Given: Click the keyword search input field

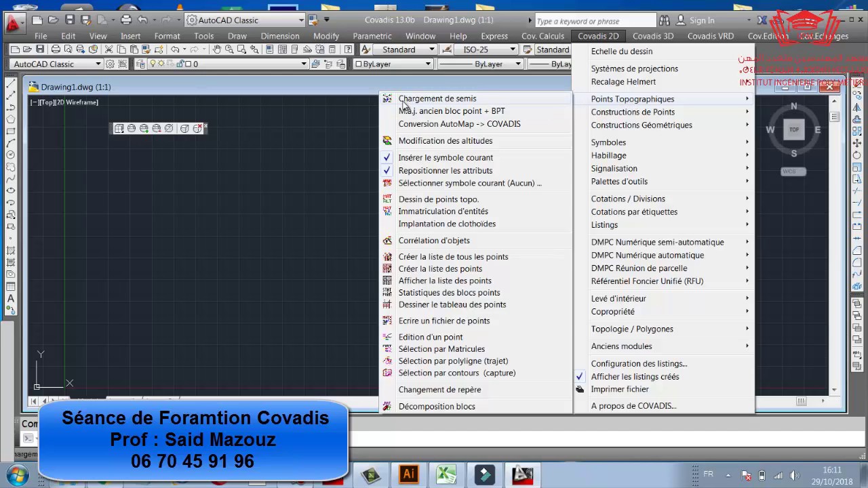Looking at the screenshot, I should click(595, 21).
